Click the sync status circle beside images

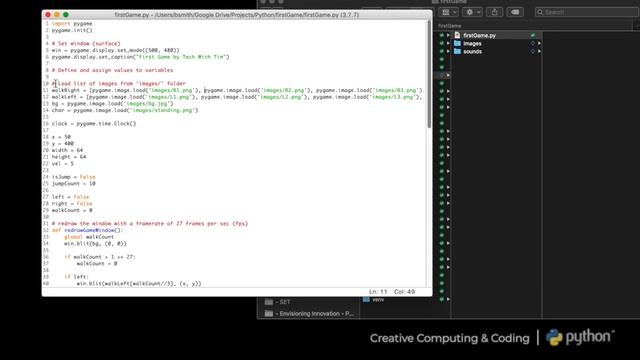[533, 43]
